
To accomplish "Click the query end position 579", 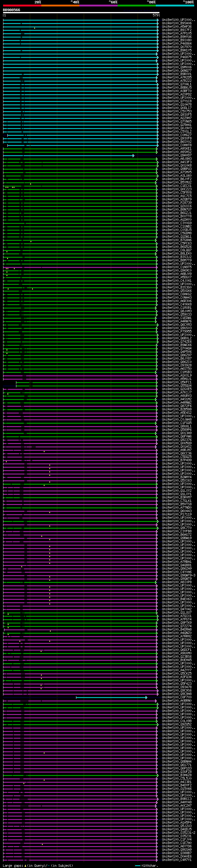I will [155, 15].
